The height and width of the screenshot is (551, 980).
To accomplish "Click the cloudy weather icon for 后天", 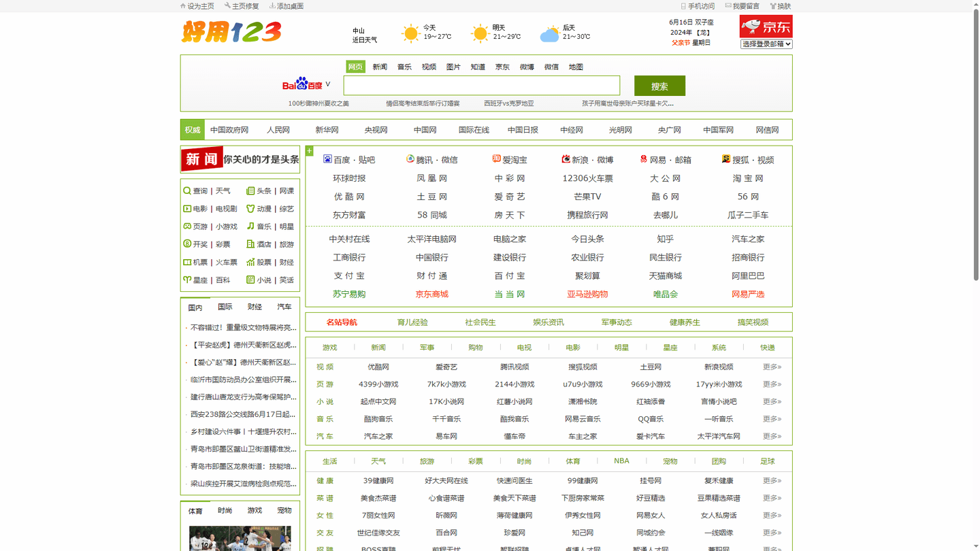I will pos(550,34).
